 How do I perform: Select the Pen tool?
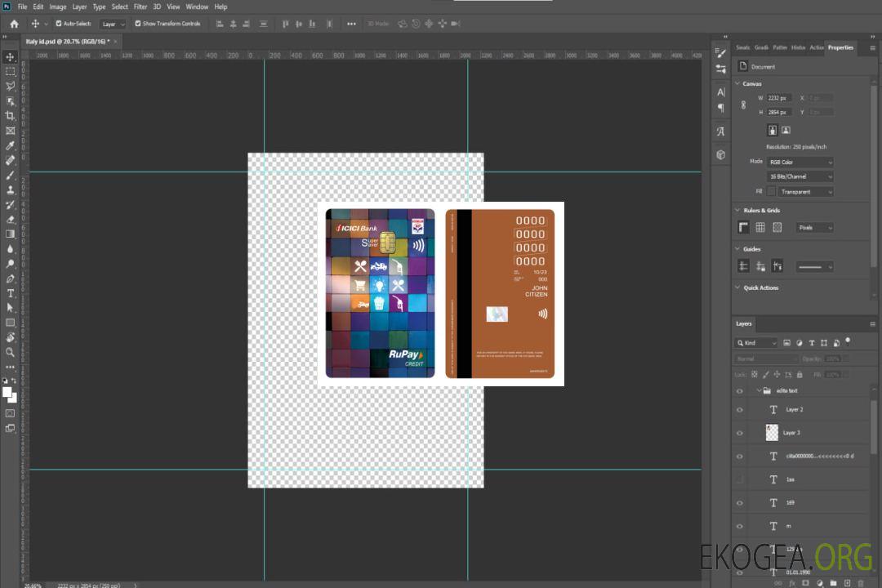pyautogui.click(x=11, y=278)
